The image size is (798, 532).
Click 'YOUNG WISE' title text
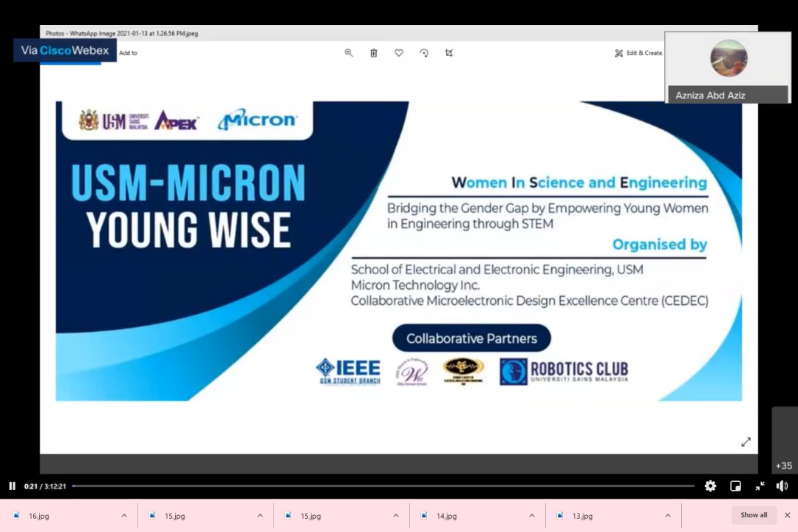click(188, 230)
